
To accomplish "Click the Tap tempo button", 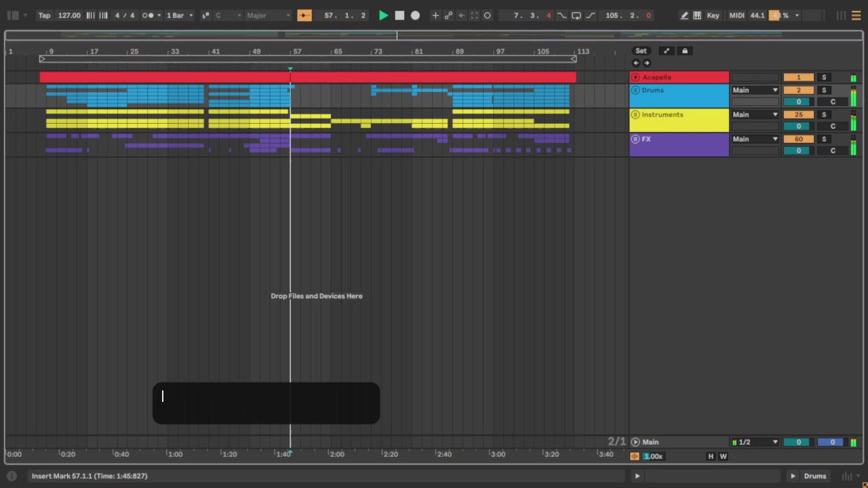I will point(44,16).
